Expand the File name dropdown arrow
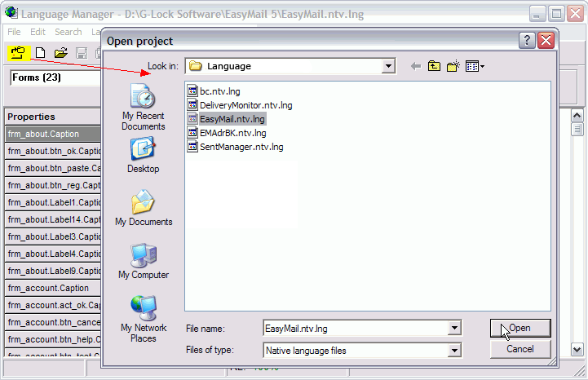Image resolution: width=588 pixels, height=380 pixels. coord(454,328)
